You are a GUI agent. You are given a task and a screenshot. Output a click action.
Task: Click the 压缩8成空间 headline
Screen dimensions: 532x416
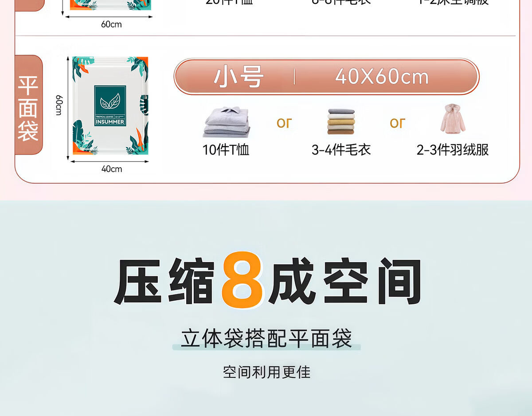tap(267, 281)
